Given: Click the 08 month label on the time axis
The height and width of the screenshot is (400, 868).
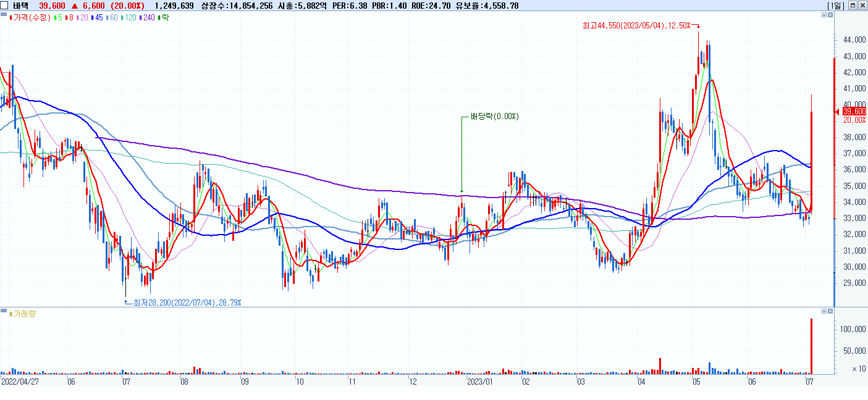Looking at the screenshot, I should pos(184,382).
